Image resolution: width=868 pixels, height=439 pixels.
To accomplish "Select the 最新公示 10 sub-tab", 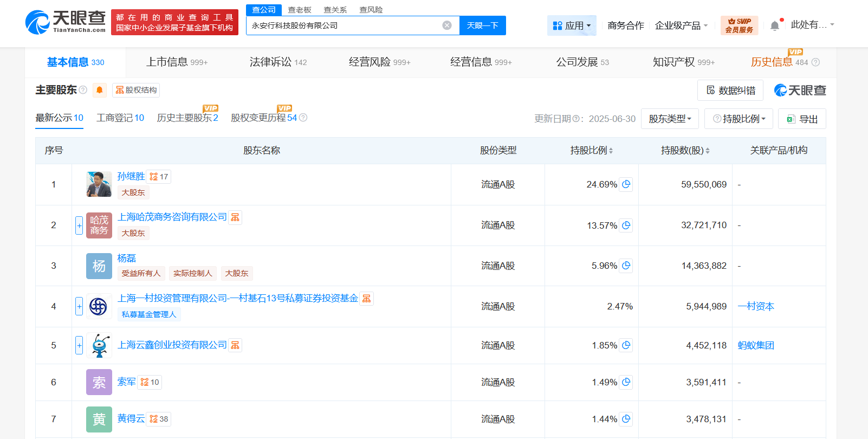I will coord(59,118).
